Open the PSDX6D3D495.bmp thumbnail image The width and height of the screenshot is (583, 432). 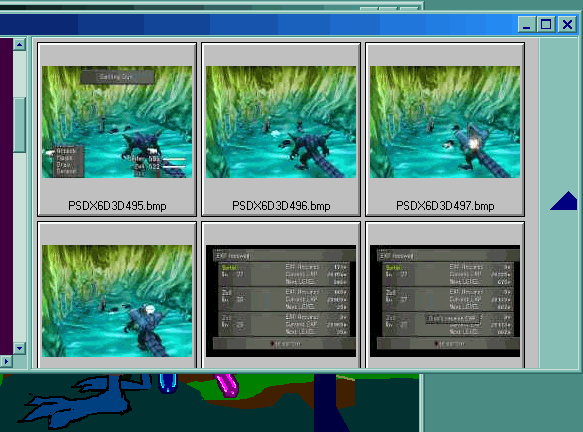coord(117,122)
